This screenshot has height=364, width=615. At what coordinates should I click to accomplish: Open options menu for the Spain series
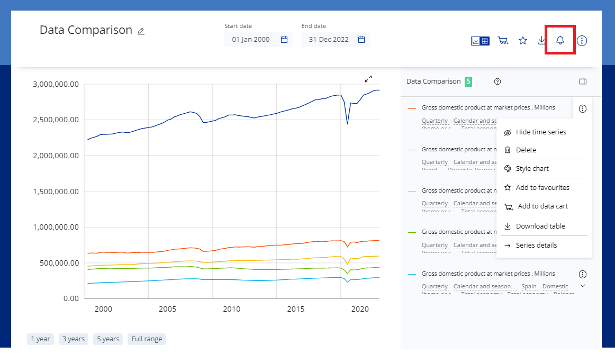click(583, 274)
